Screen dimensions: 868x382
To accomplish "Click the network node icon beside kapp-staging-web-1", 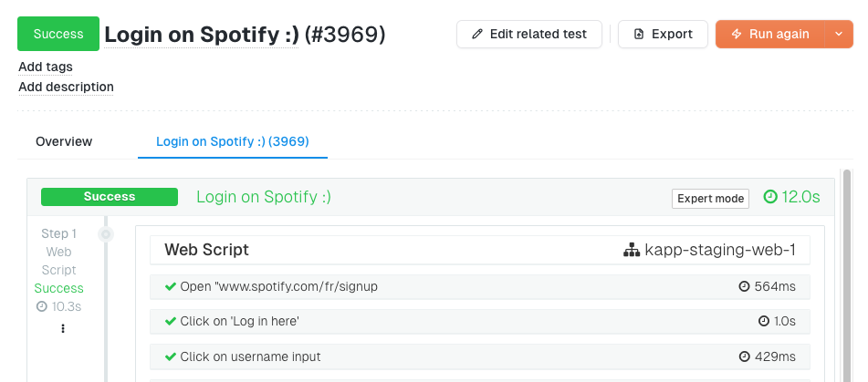I will click(x=631, y=250).
